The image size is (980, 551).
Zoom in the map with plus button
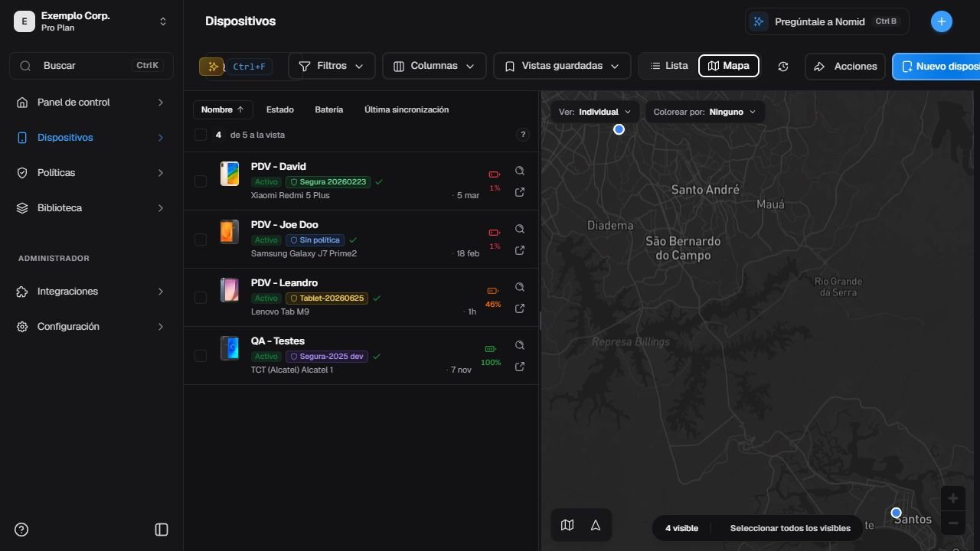pyautogui.click(x=953, y=498)
